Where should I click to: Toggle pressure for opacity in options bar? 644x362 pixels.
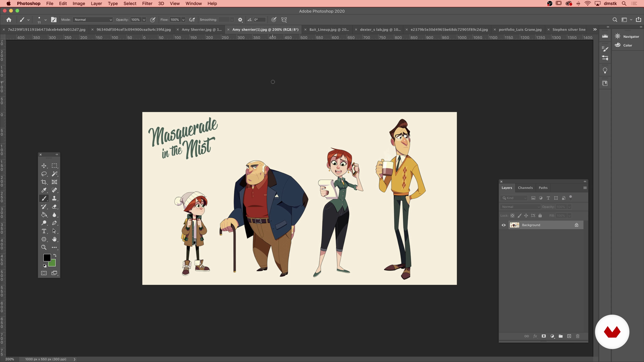pos(152,19)
